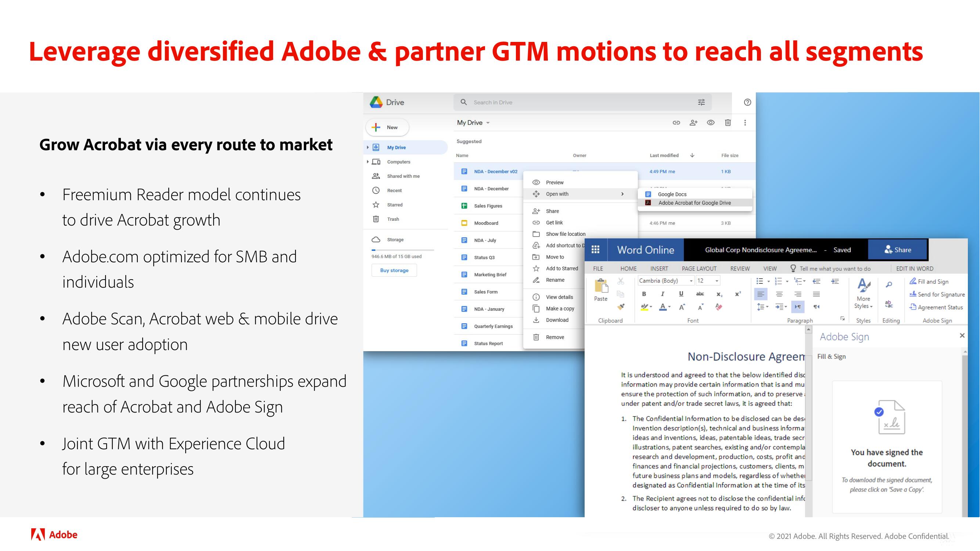Click the Search in Drive field
The image size is (980, 551).
pos(582,102)
